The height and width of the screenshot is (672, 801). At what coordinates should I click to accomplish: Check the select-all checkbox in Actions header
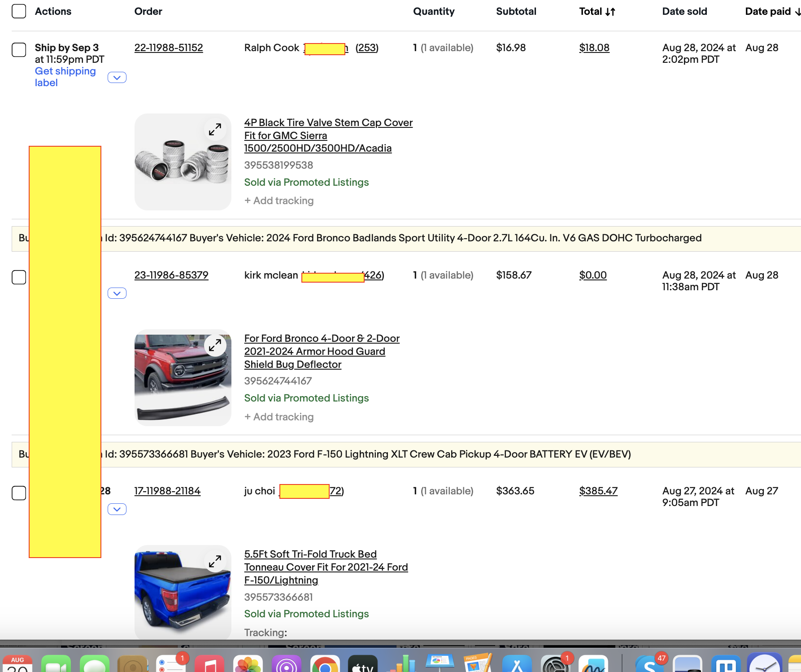pos(19,11)
